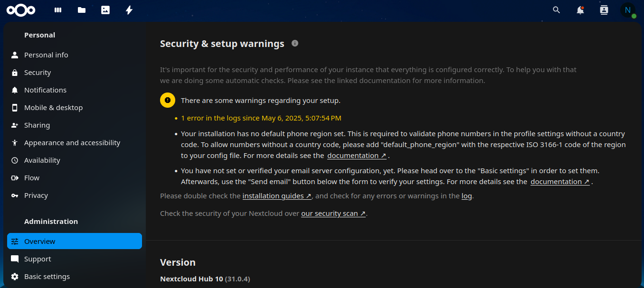Open documentation link for phone region warning
Viewport: 644px width, 288px height.
tap(357, 156)
